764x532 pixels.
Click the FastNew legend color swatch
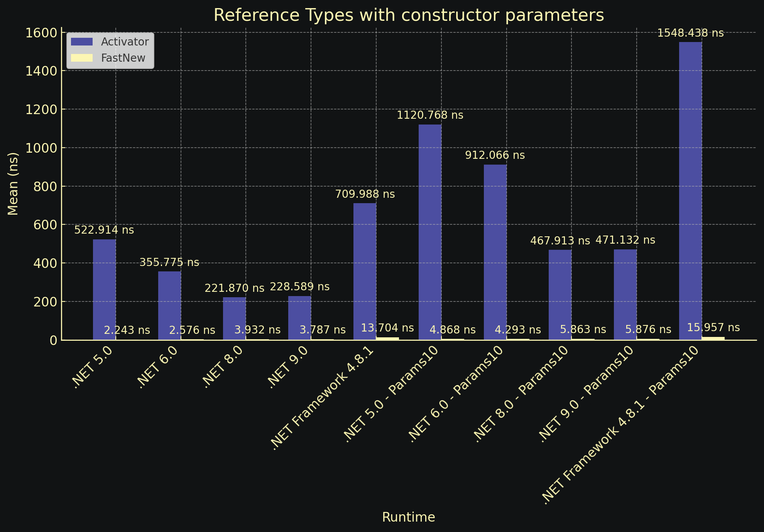tap(82, 58)
